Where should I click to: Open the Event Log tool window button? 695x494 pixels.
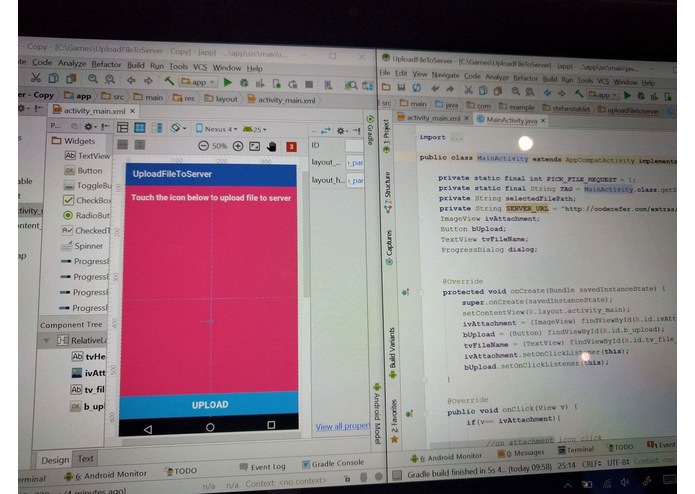click(x=262, y=467)
